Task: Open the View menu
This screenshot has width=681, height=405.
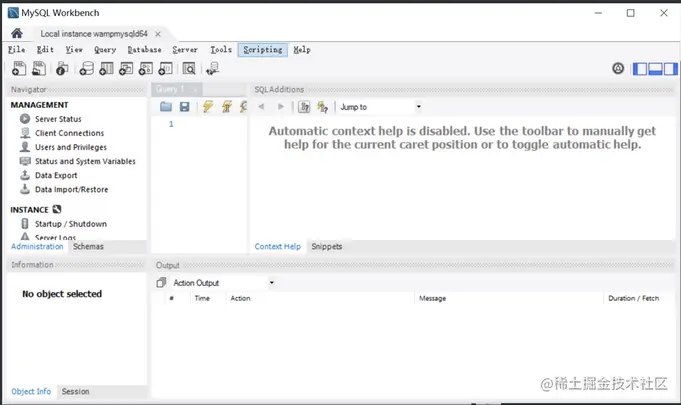Action: click(x=74, y=49)
